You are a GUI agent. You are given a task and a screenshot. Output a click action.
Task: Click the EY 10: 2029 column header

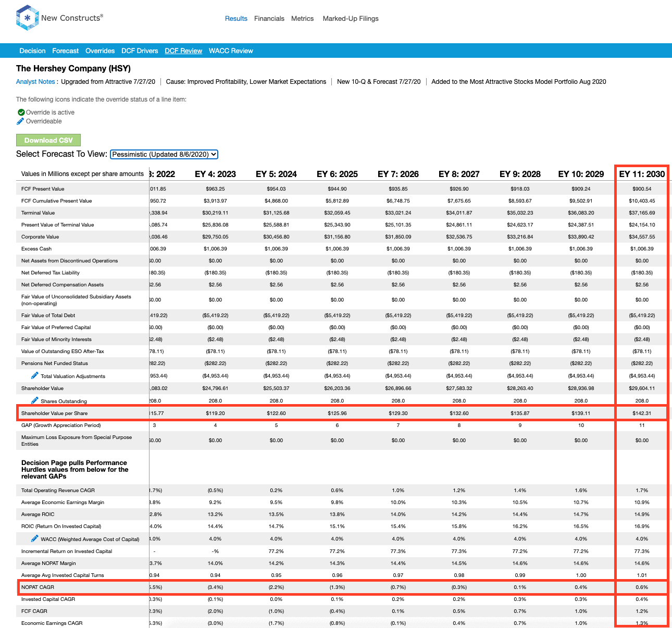click(581, 174)
